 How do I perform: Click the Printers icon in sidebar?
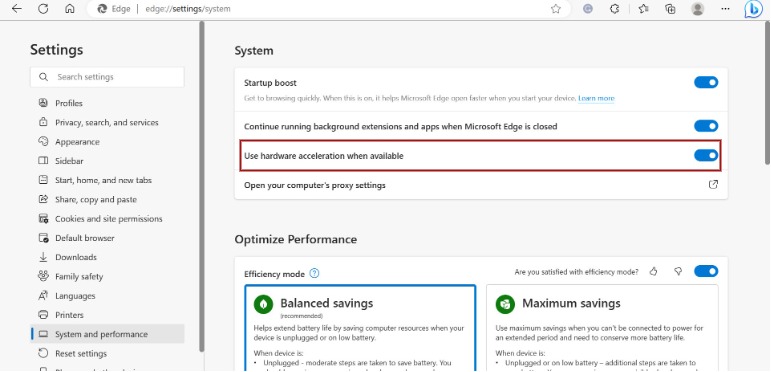43,315
